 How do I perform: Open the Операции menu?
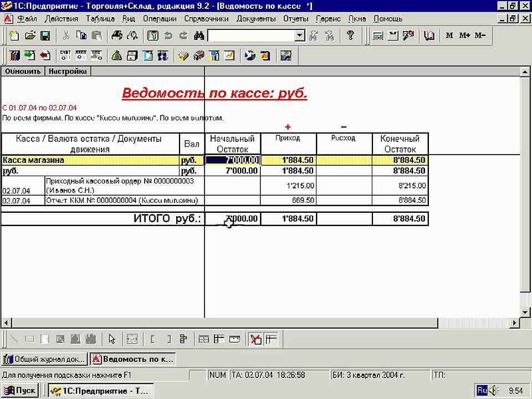coord(160,19)
